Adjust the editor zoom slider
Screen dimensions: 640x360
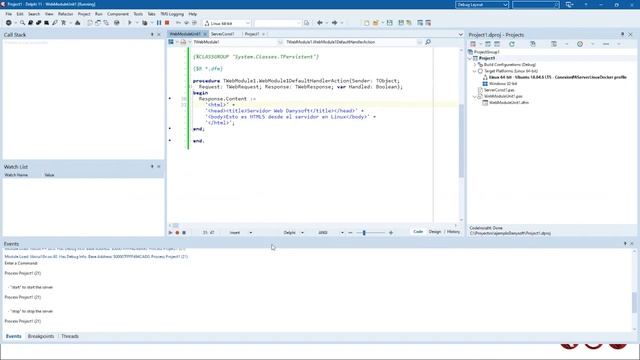tap(364, 232)
